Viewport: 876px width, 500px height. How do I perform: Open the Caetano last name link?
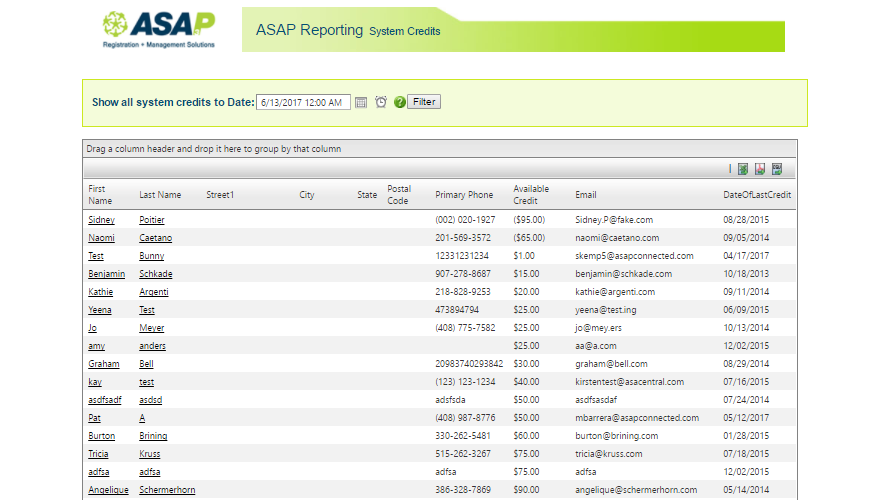(155, 238)
